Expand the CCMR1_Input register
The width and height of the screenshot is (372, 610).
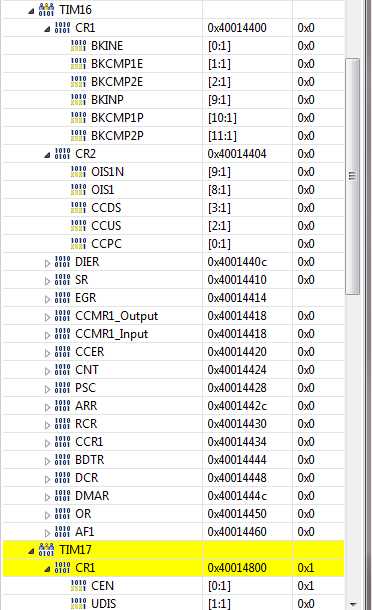coord(47,336)
